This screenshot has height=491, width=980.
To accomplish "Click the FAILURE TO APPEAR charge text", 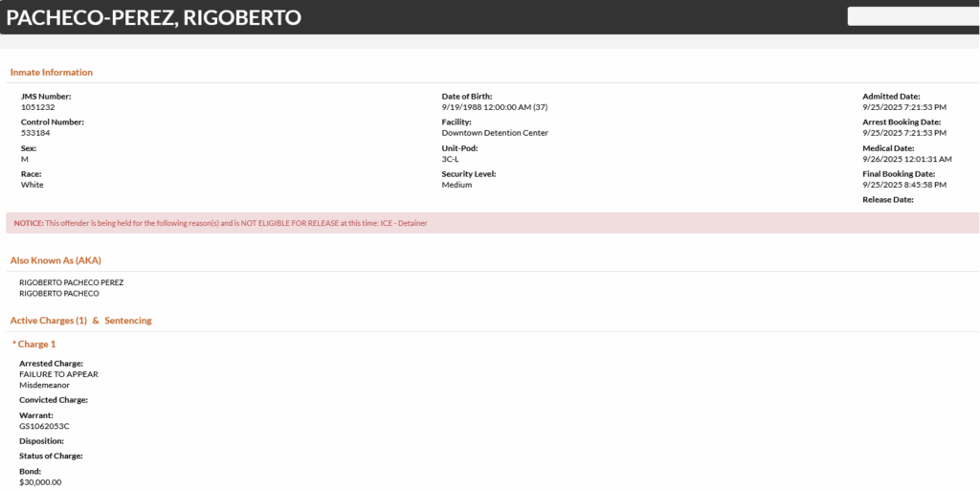I will tap(58, 374).
